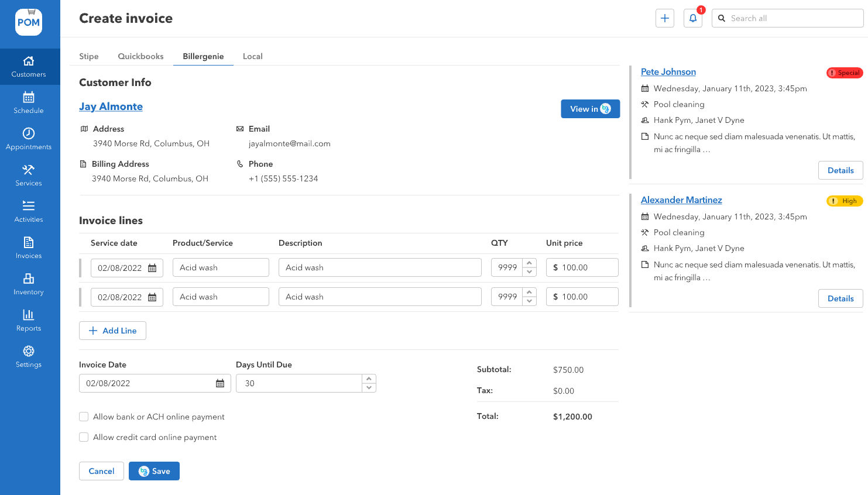This screenshot has height=495, width=868.
Task: Click the plus button in the top bar
Action: point(664,18)
